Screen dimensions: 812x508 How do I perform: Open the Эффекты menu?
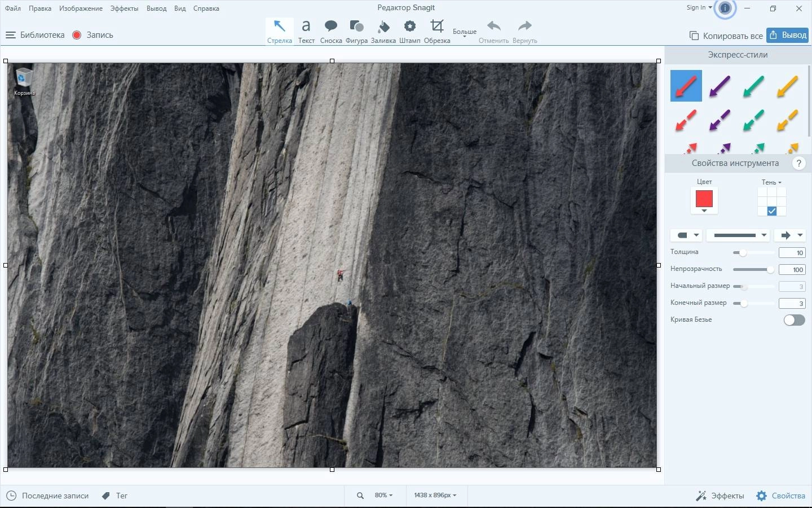[124, 8]
